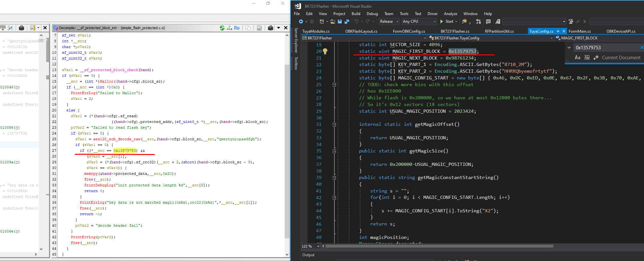The image size is (644, 261).
Task: Switch to the OBKFlashLayout.cs tab
Action: [x=361, y=31]
